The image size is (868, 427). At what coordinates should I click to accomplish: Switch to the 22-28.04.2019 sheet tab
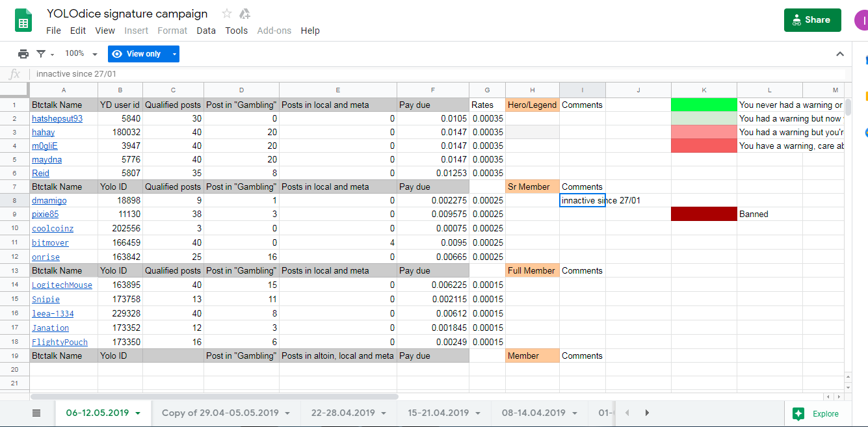click(343, 413)
